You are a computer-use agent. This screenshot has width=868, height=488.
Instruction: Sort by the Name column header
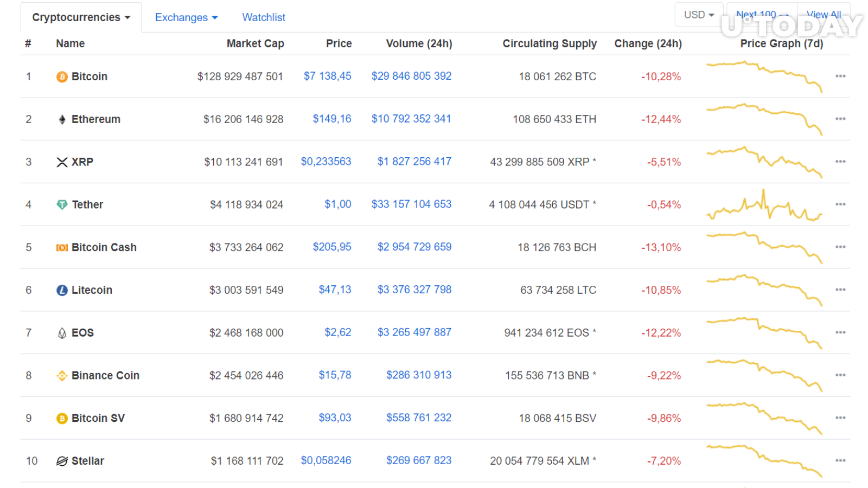(71, 43)
